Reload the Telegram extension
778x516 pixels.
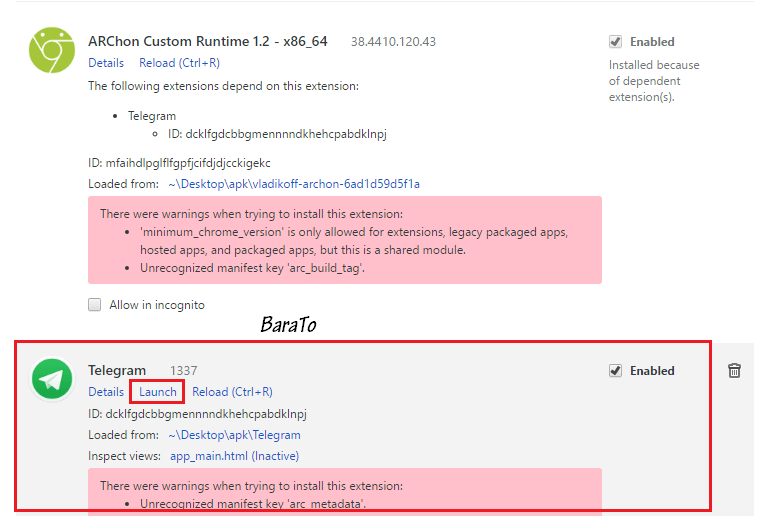tap(232, 392)
